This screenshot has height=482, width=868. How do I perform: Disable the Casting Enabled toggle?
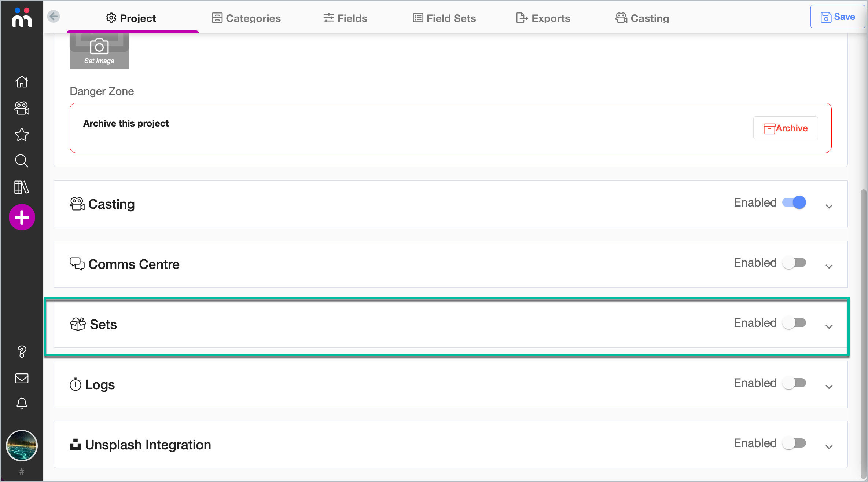[794, 202]
